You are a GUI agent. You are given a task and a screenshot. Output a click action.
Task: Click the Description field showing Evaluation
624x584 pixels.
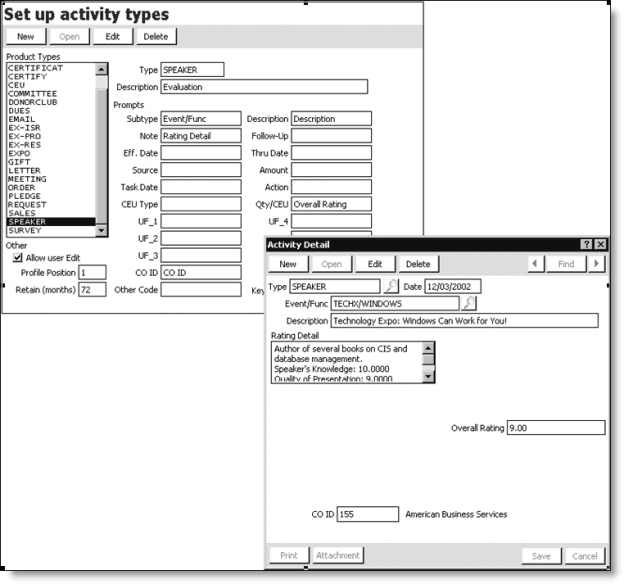pos(264,87)
